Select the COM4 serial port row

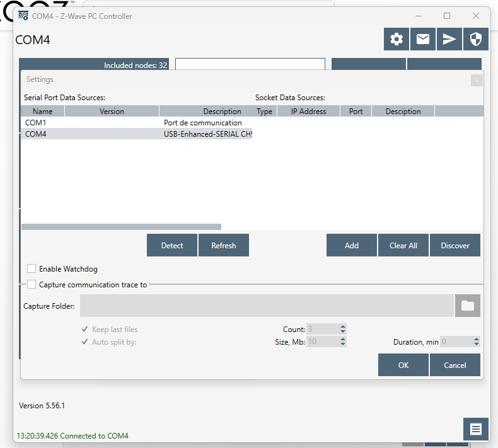pos(136,134)
